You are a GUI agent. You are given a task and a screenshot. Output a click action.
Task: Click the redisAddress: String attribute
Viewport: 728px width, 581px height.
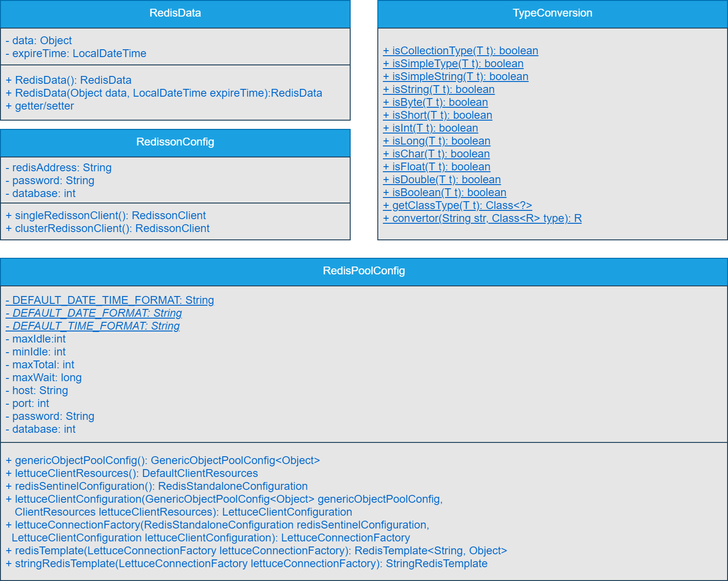58,168
